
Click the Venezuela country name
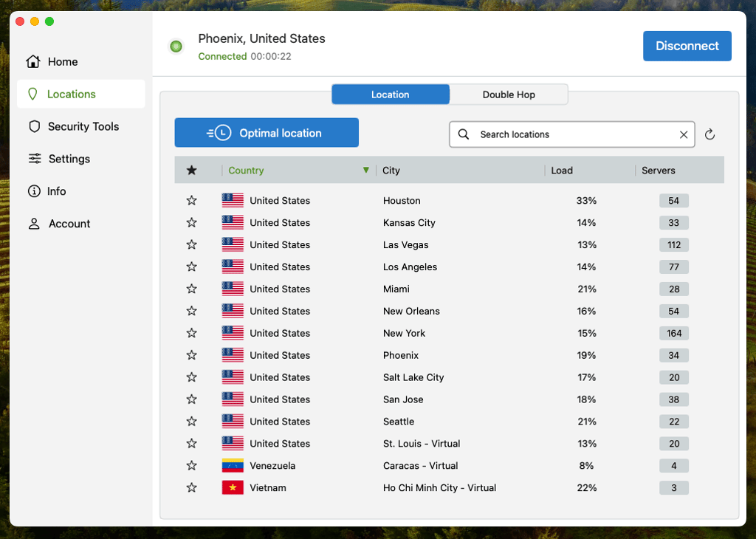[272, 466]
